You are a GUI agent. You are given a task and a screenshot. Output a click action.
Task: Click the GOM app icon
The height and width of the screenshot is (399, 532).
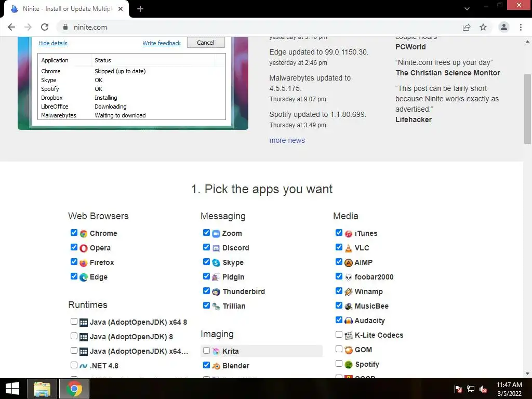pyautogui.click(x=349, y=350)
